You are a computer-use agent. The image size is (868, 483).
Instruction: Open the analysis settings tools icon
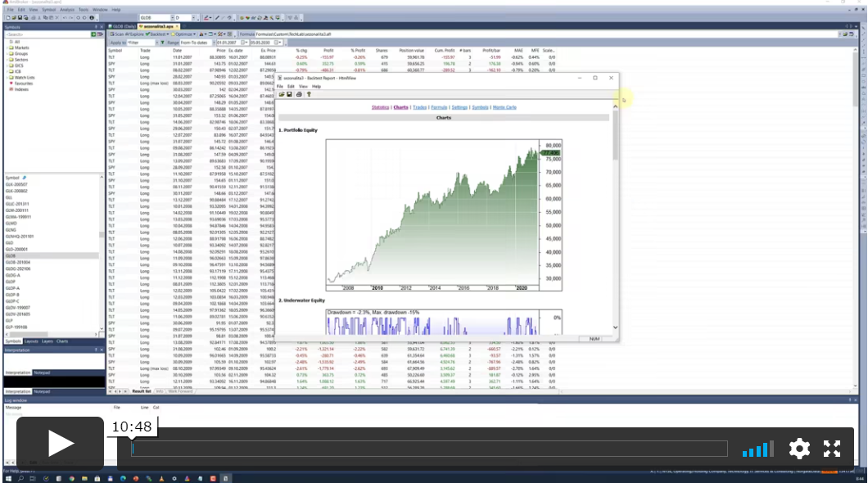click(x=219, y=34)
